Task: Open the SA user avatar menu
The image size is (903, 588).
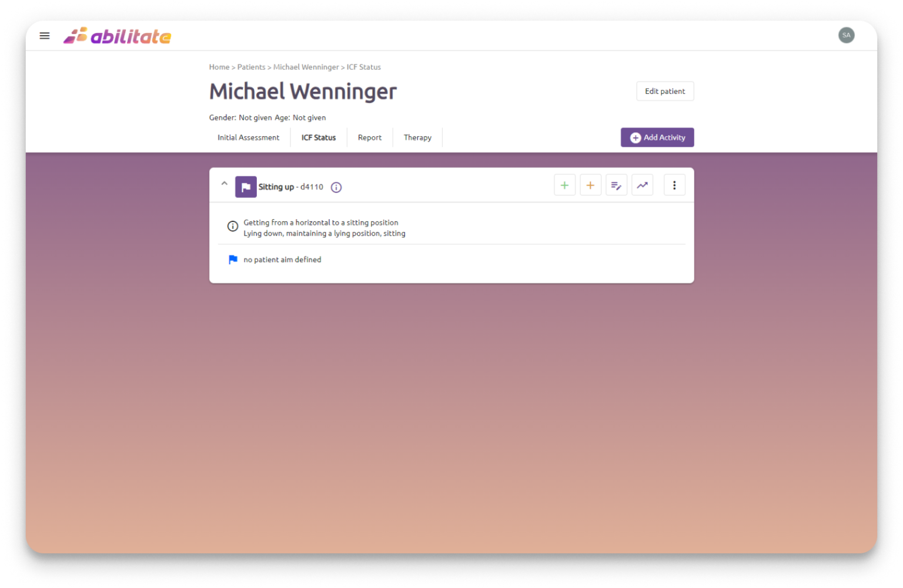Action: (x=846, y=35)
